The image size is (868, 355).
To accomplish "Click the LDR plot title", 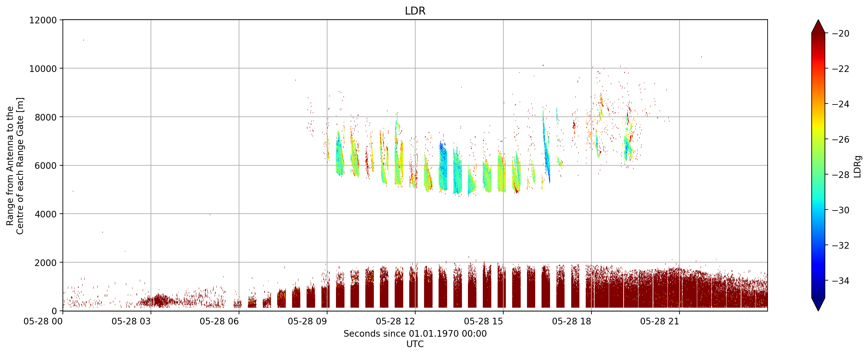I will pyautogui.click(x=415, y=11).
